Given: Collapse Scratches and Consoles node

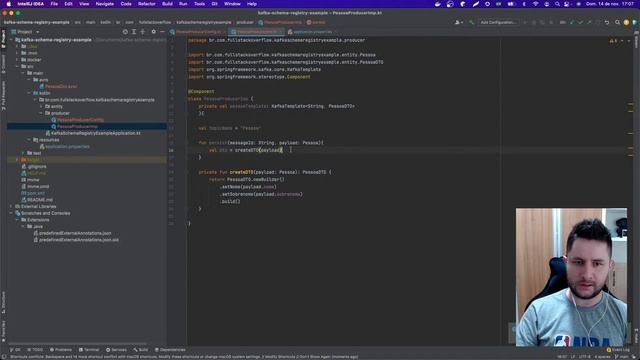Looking at the screenshot, I should coord(12,213).
